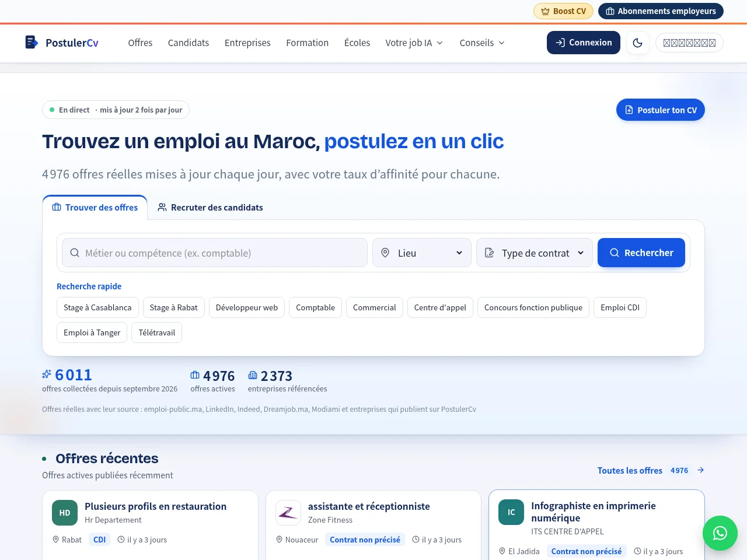
Task: Toggle dark mode with the moon icon
Action: click(x=638, y=43)
